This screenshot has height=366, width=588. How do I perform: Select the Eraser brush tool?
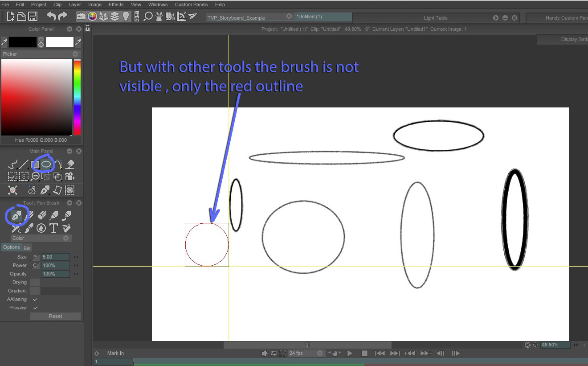click(x=41, y=216)
